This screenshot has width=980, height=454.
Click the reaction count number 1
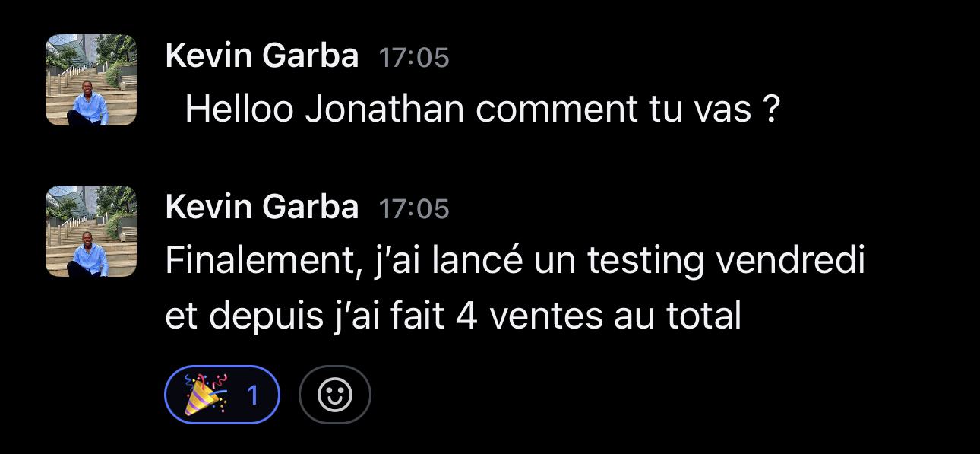click(253, 395)
